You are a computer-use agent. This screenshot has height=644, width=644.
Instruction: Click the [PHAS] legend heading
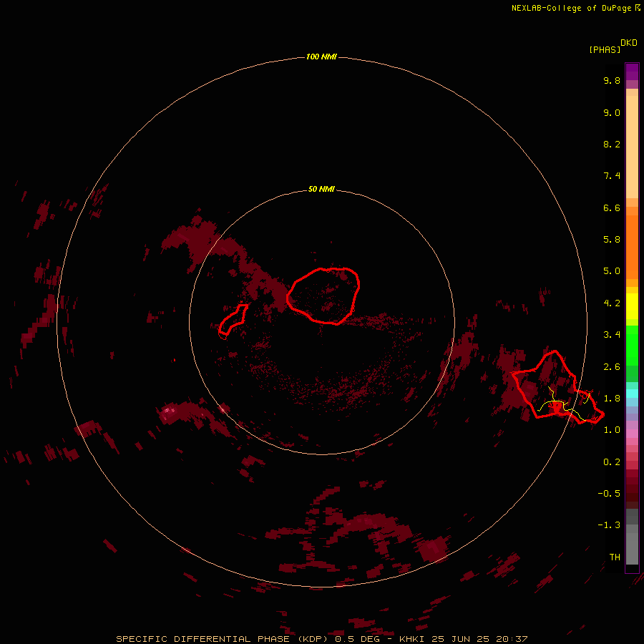click(x=605, y=49)
